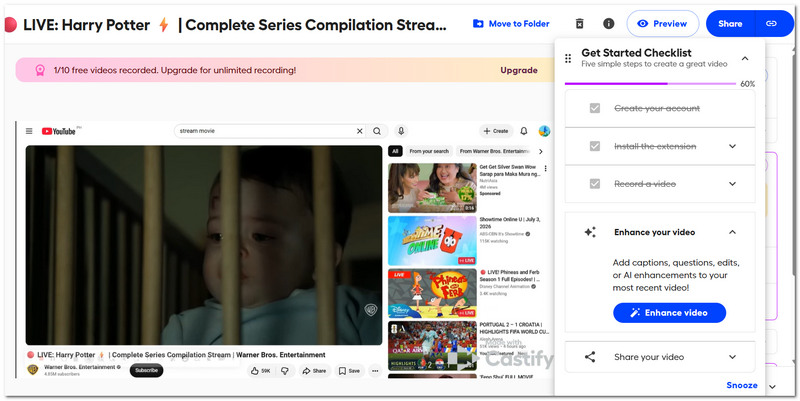Image resolution: width=800 pixels, height=401 pixels.
Task: Collapse the Enhance your video section
Action: point(733,232)
